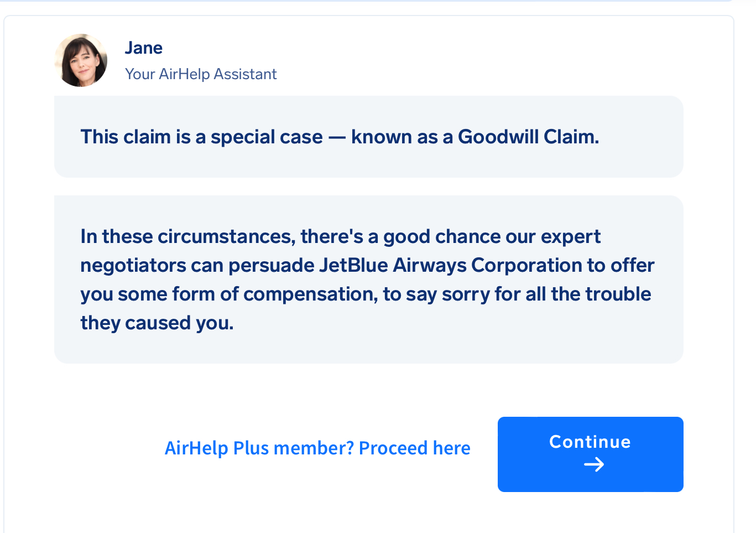Click Jane's profile photo avatar
The width and height of the screenshot is (756, 533).
81,60
